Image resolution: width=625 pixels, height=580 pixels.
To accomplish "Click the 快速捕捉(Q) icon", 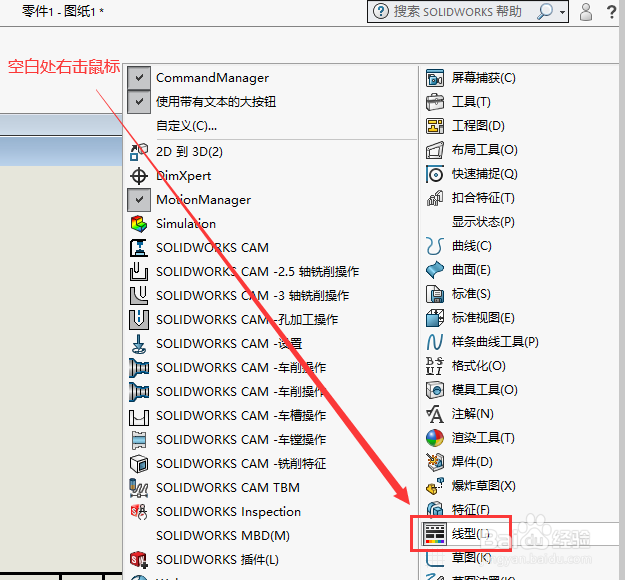I will (x=435, y=174).
